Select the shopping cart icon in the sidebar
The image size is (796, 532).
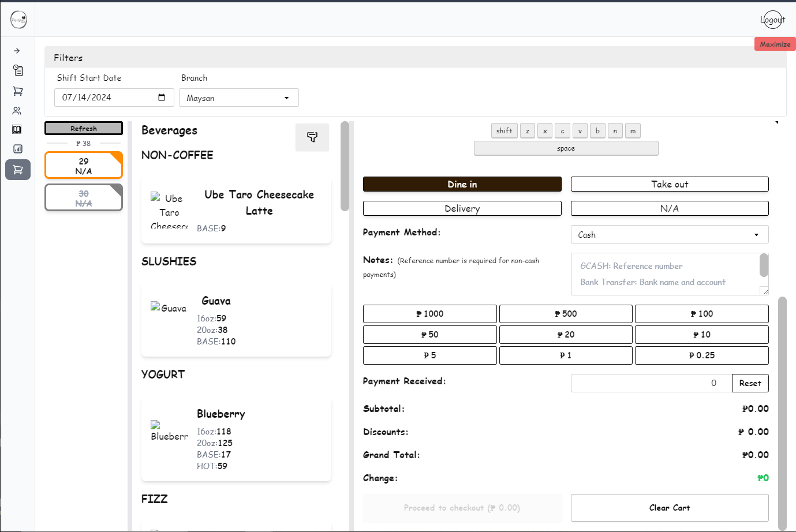(18, 91)
